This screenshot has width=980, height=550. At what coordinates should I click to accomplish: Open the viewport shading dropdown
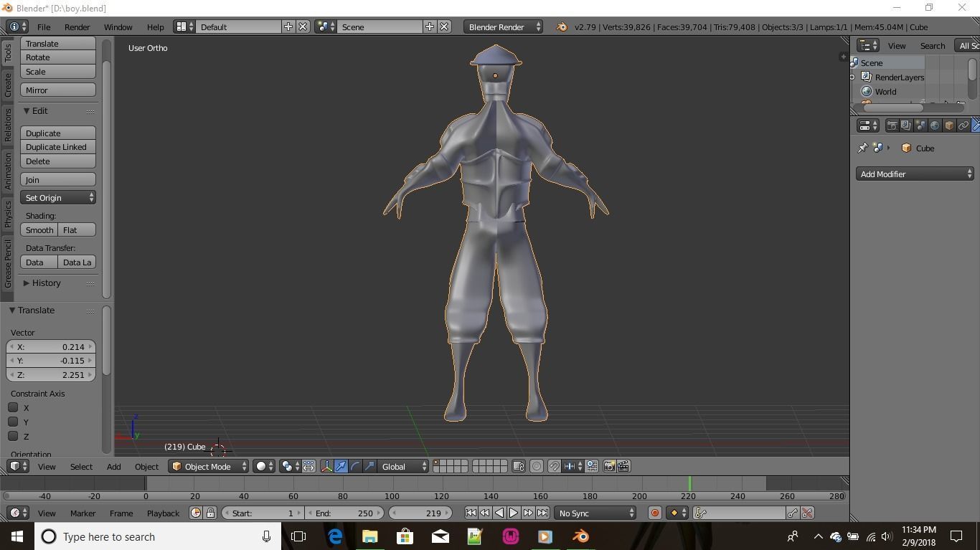click(265, 467)
